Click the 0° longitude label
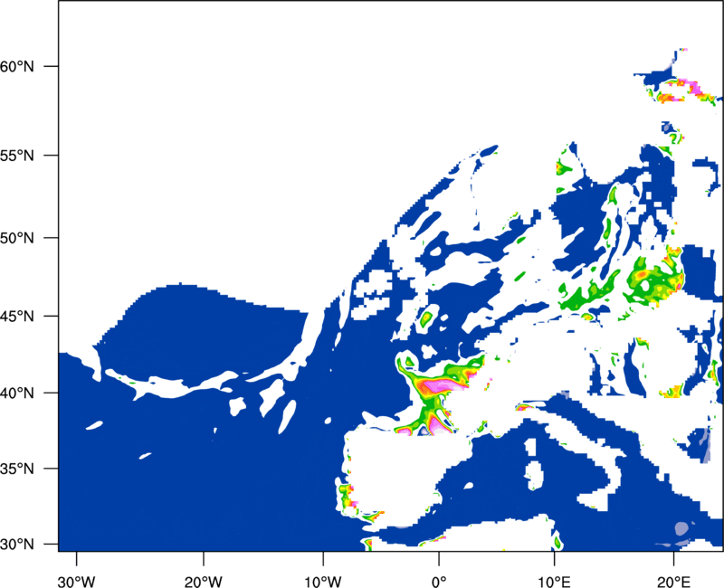The height and width of the screenshot is (588, 724). pos(439,582)
